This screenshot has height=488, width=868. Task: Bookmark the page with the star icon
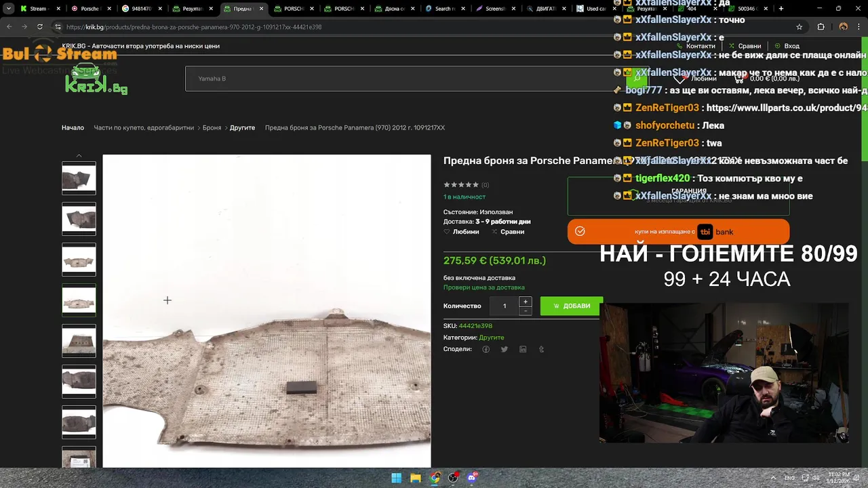[x=800, y=26]
